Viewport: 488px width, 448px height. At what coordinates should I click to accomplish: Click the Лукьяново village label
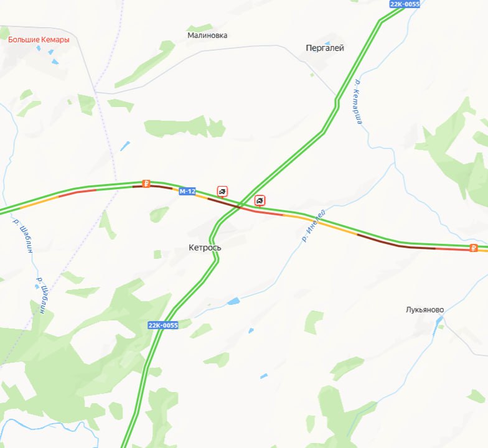click(x=425, y=310)
